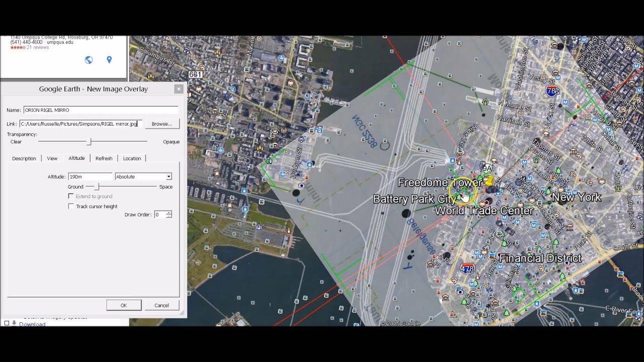
Task: Click the Draw Order number field
Action: [x=160, y=214]
